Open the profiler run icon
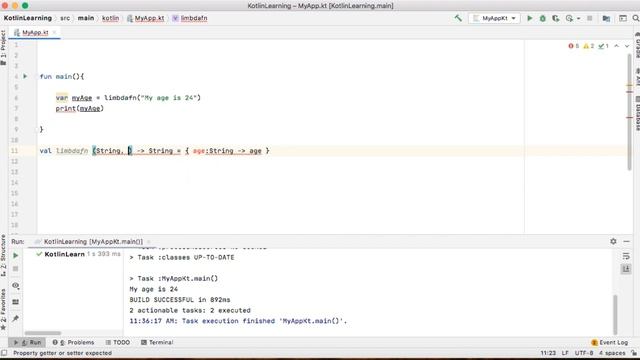This screenshot has height=360, width=640. [x=569, y=18]
